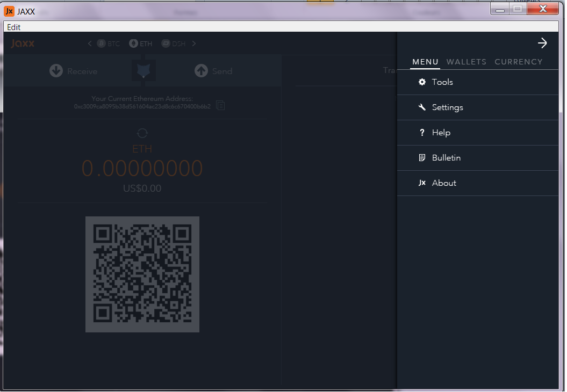
Task: Click the Send button
Action: pyautogui.click(x=213, y=70)
